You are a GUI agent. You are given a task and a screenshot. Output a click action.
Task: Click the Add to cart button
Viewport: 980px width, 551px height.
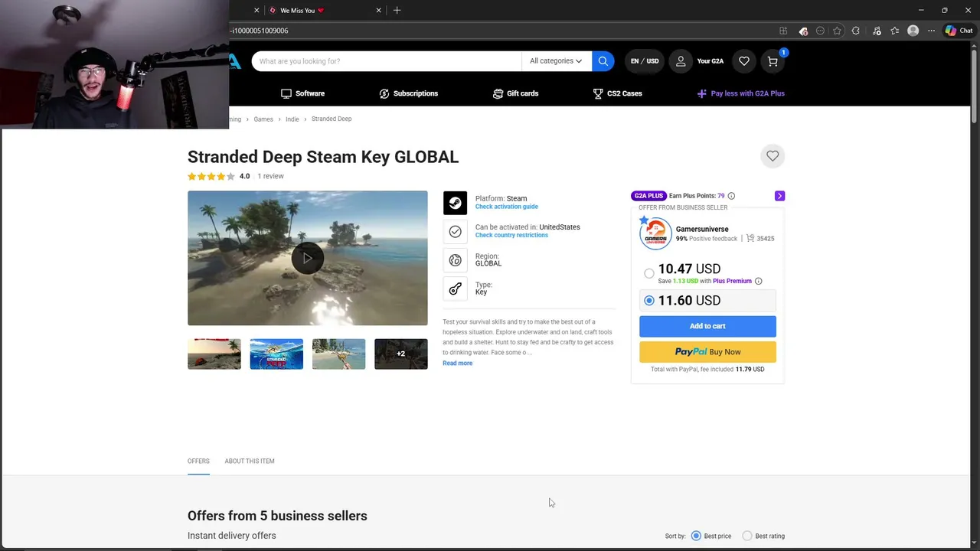point(707,326)
